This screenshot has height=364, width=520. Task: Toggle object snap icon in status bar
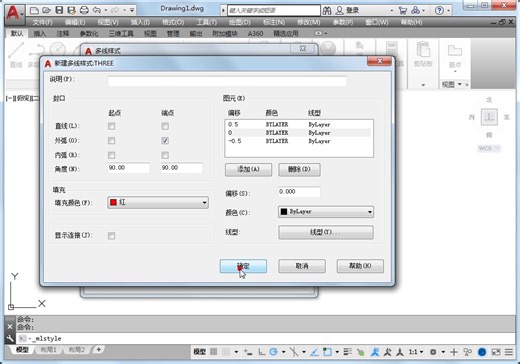tap(327, 352)
